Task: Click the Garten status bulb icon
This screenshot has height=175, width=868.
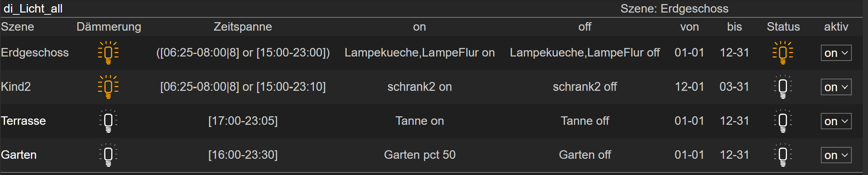Action: (x=783, y=155)
